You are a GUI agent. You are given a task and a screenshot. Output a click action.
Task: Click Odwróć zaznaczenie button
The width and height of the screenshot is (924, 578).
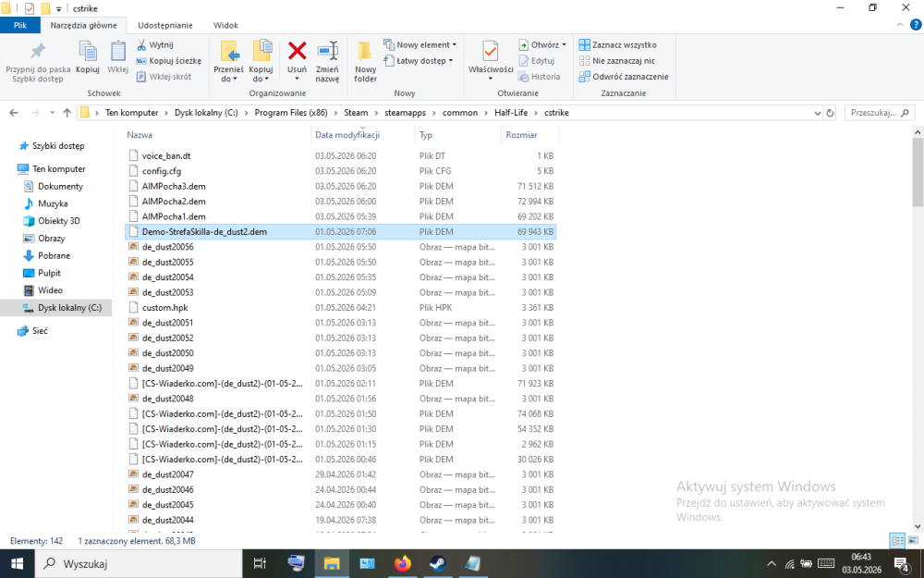[x=624, y=77]
